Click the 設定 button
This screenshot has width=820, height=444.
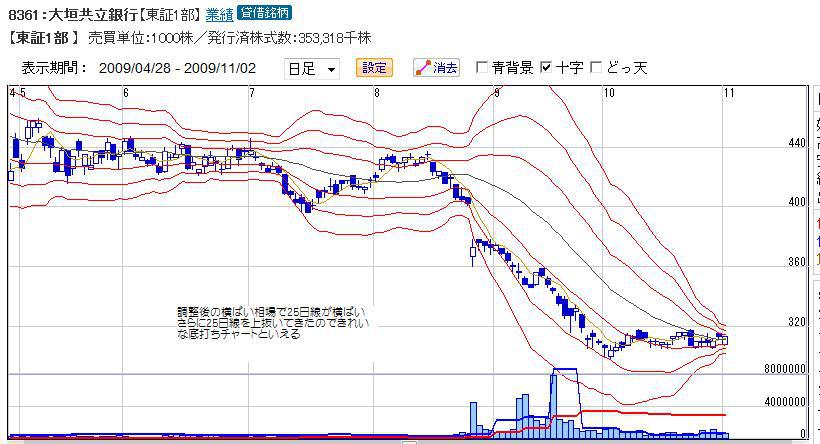pos(374,68)
